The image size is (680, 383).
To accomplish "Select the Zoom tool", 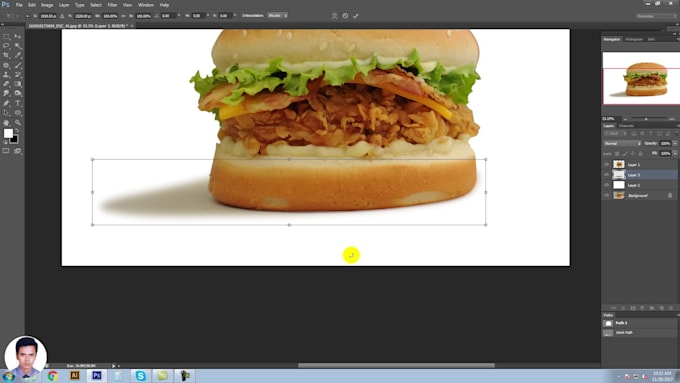I will point(18,123).
